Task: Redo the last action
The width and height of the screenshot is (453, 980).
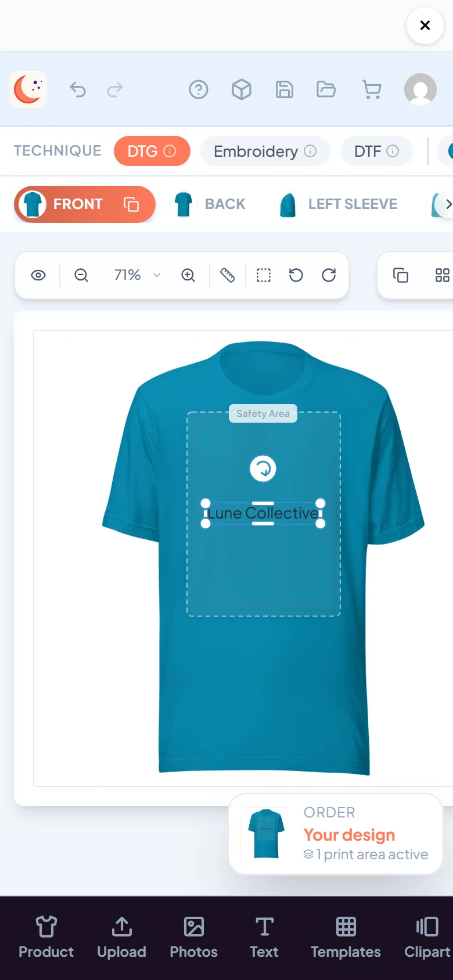Action: 115,89
